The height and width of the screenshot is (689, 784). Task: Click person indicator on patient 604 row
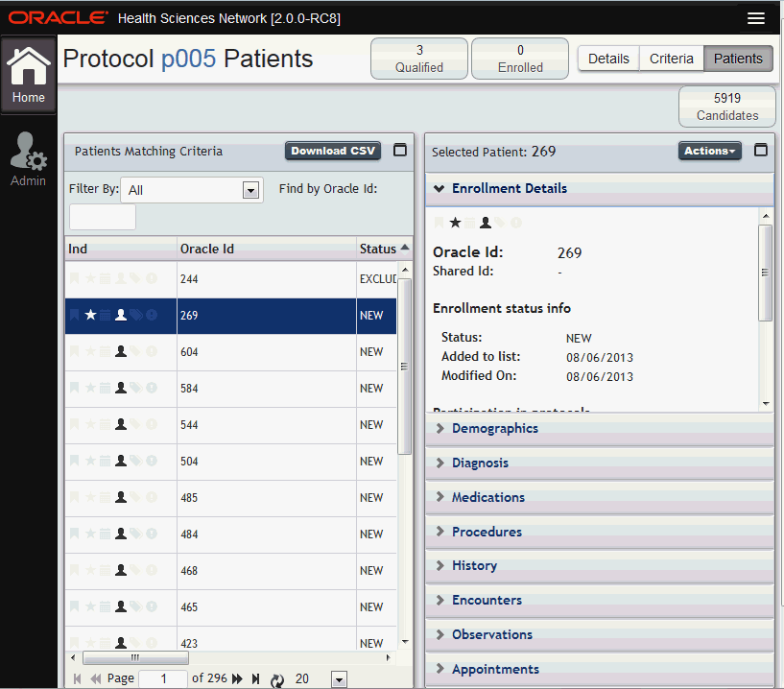point(121,351)
